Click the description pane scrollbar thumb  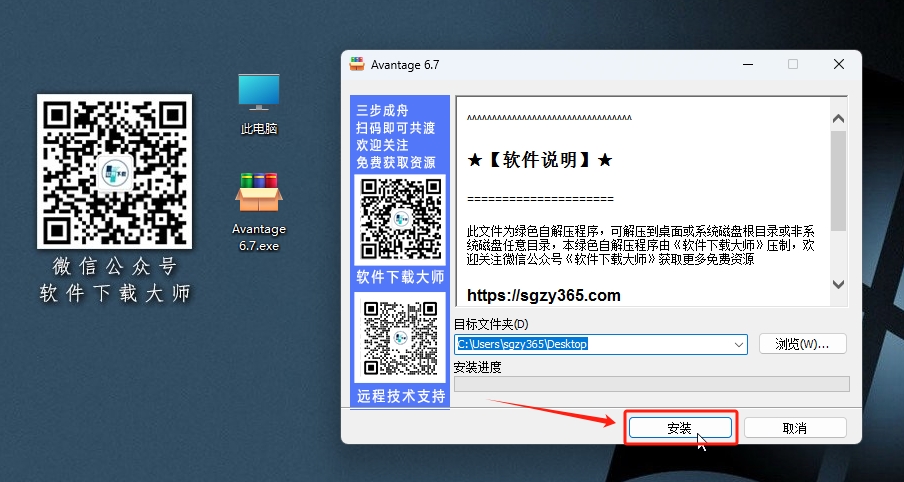(x=838, y=180)
